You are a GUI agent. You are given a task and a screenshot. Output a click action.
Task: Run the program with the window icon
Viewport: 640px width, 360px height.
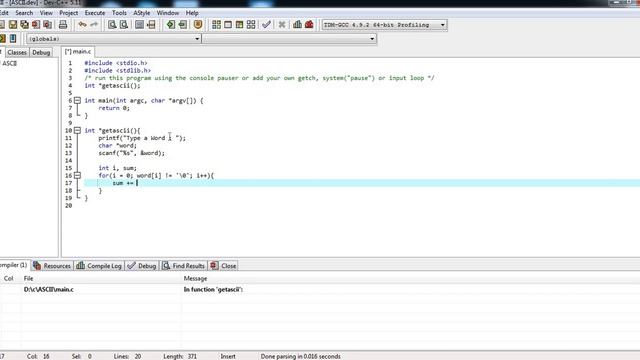coord(228,24)
